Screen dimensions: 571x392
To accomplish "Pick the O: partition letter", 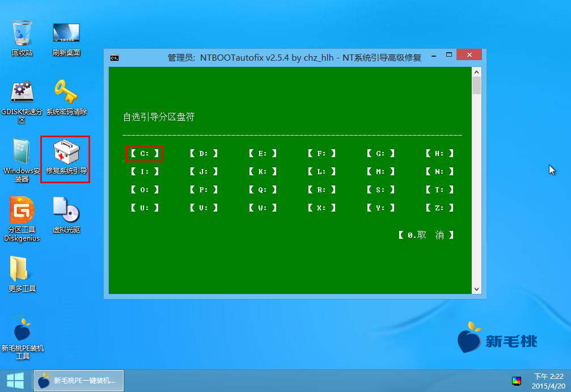I will (145, 190).
